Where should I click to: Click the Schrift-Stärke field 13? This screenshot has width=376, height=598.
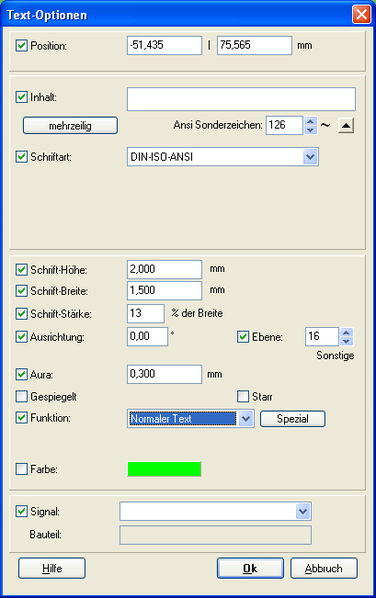(x=146, y=313)
